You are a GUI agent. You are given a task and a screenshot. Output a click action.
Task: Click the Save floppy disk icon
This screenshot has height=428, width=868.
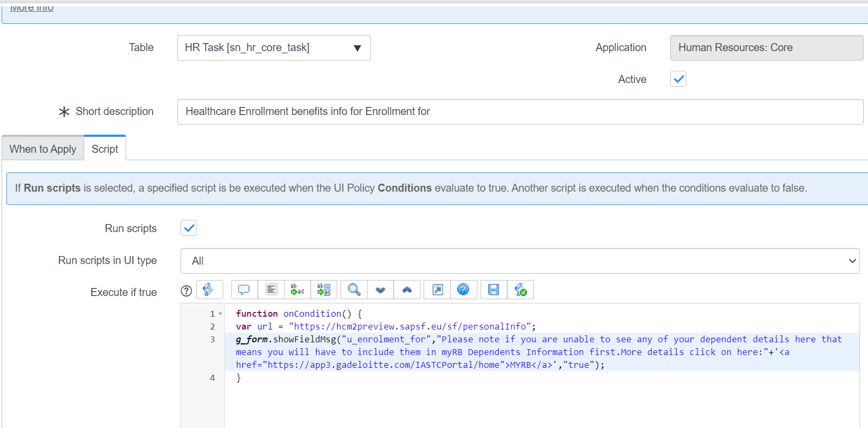click(494, 290)
